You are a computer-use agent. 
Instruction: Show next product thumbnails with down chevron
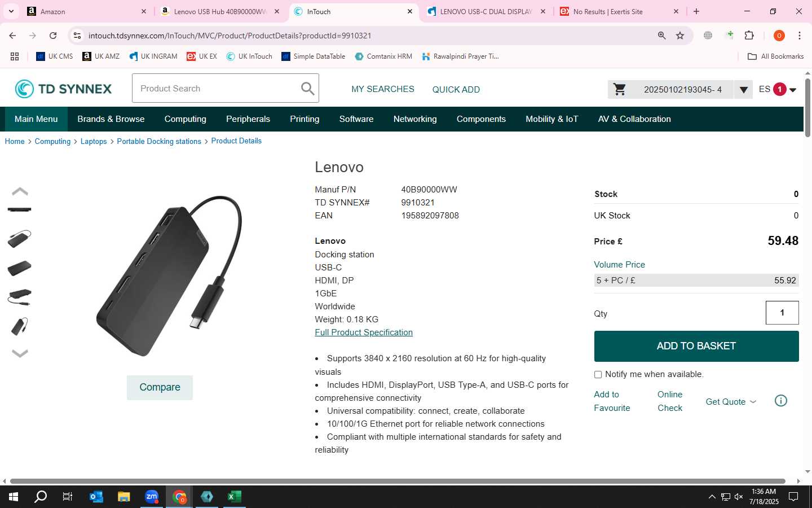[x=20, y=353]
